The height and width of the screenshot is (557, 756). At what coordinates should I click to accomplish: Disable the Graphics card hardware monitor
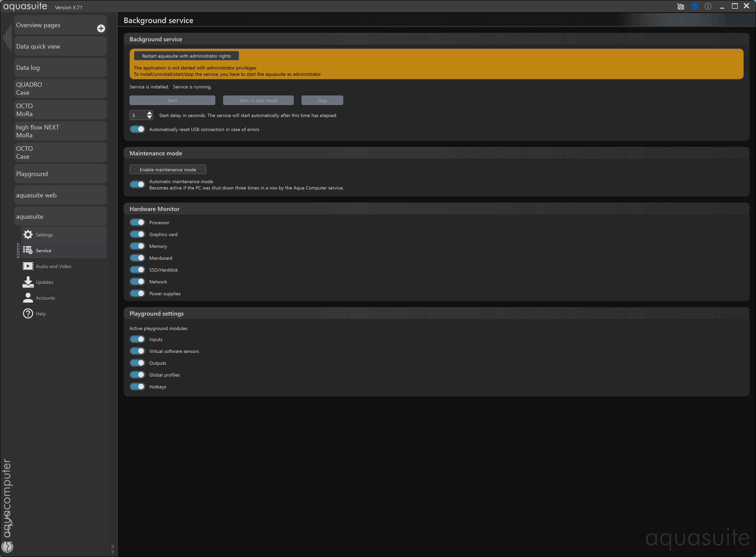point(137,234)
